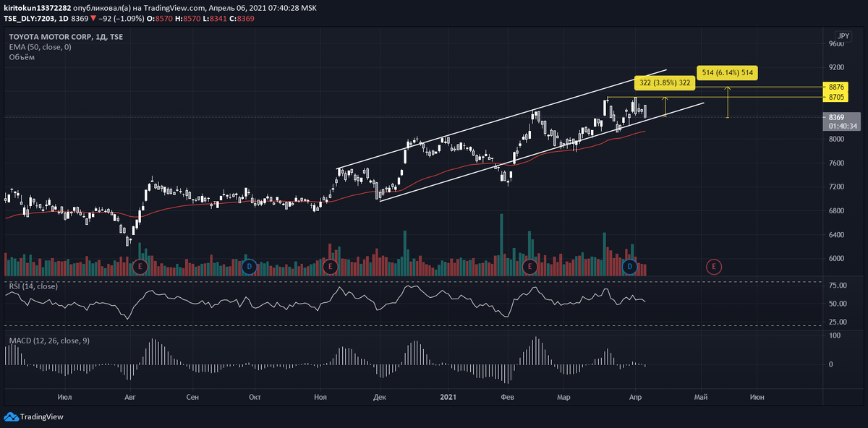Click the 9200 price axis value
This screenshot has width=868, height=428.
click(836, 67)
